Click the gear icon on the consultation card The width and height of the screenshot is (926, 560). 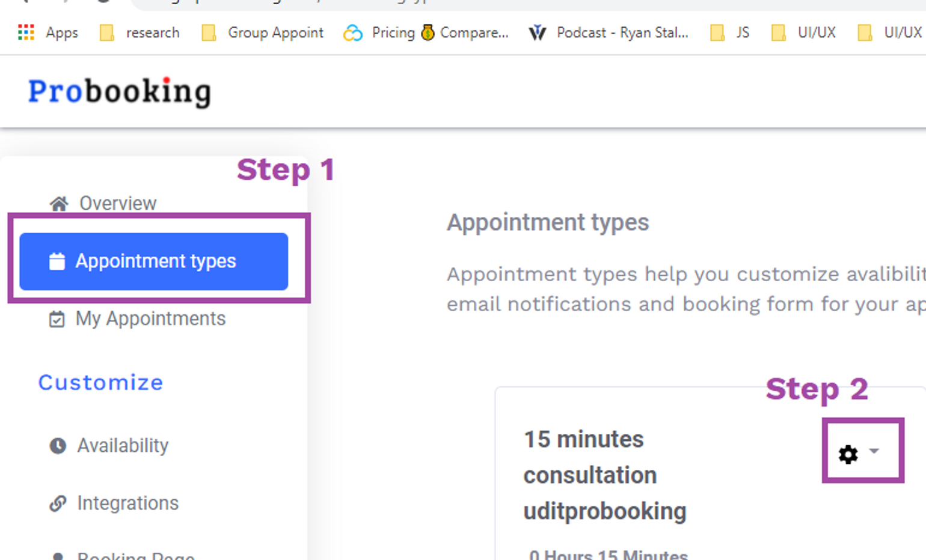(848, 454)
